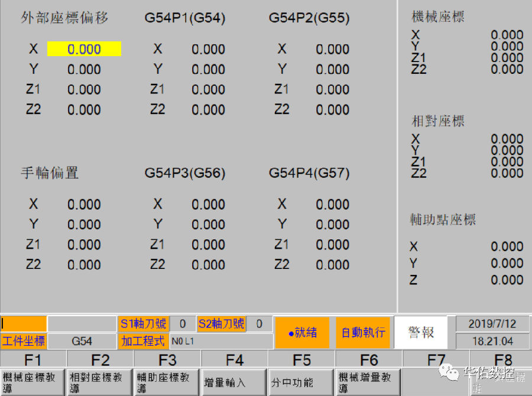
Task: Select highlighted X field under 外部座標偏移
Action: point(84,49)
